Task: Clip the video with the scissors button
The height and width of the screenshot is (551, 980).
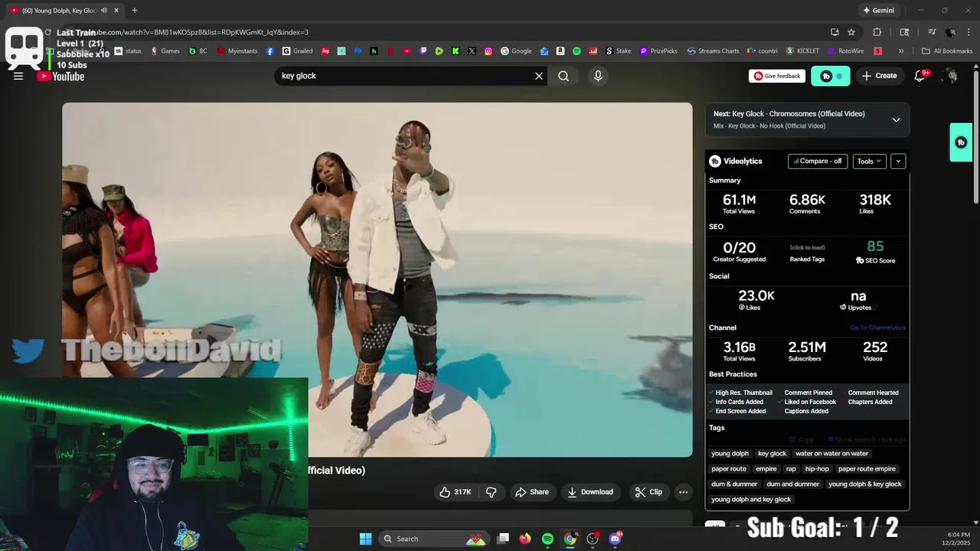Action: tap(648, 492)
